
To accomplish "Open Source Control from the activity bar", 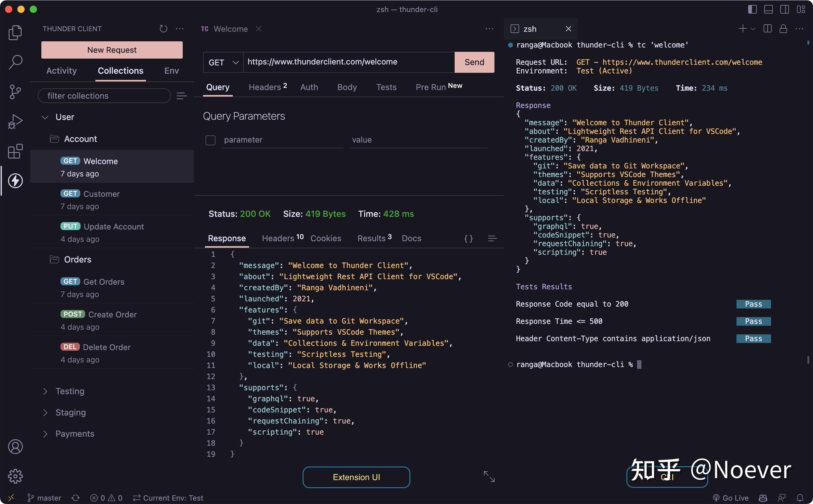I will pyautogui.click(x=15, y=92).
